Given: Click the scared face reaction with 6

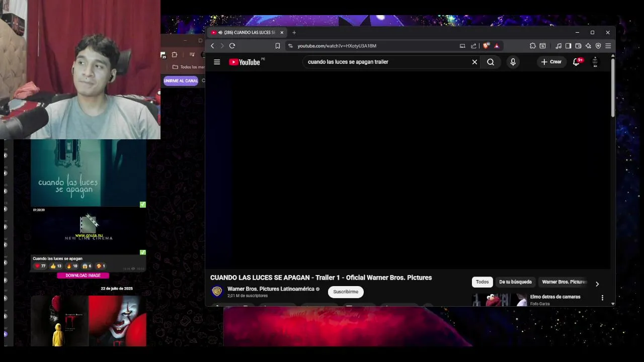Looking at the screenshot, I should pos(87,266).
